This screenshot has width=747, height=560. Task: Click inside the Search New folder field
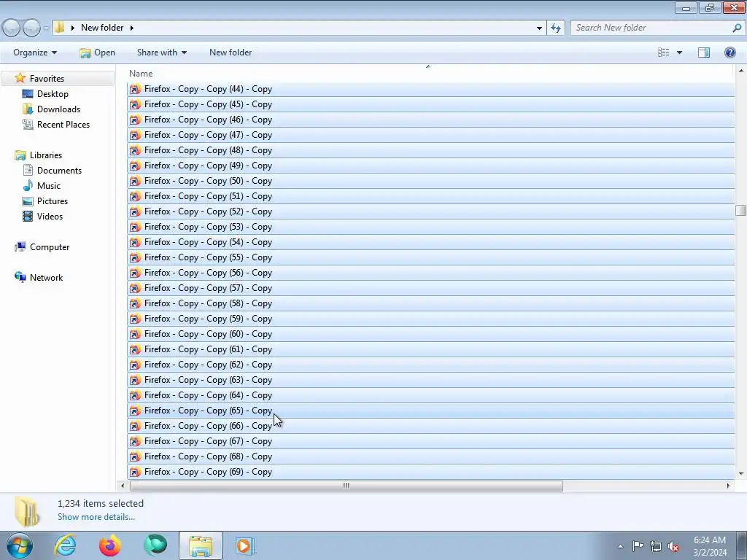click(x=651, y=28)
